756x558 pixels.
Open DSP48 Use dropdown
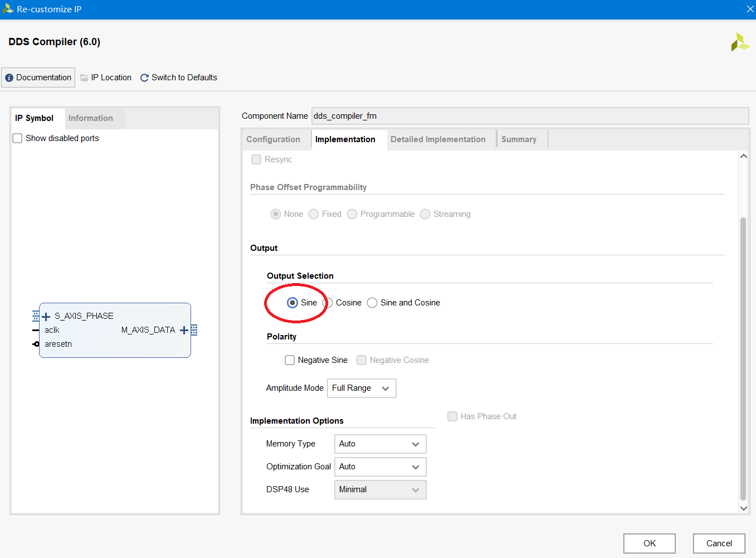[380, 490]
